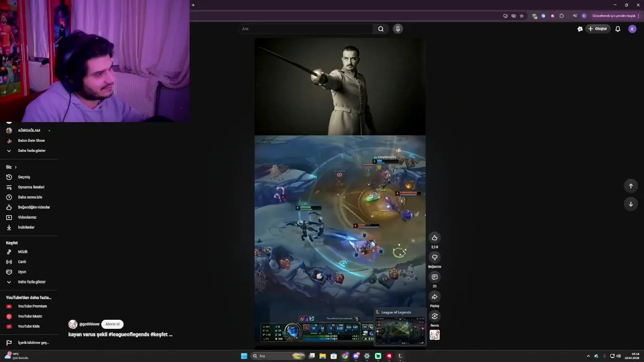Go to the next Short with down arrow
644x362 pixels.
coord(631,204)
